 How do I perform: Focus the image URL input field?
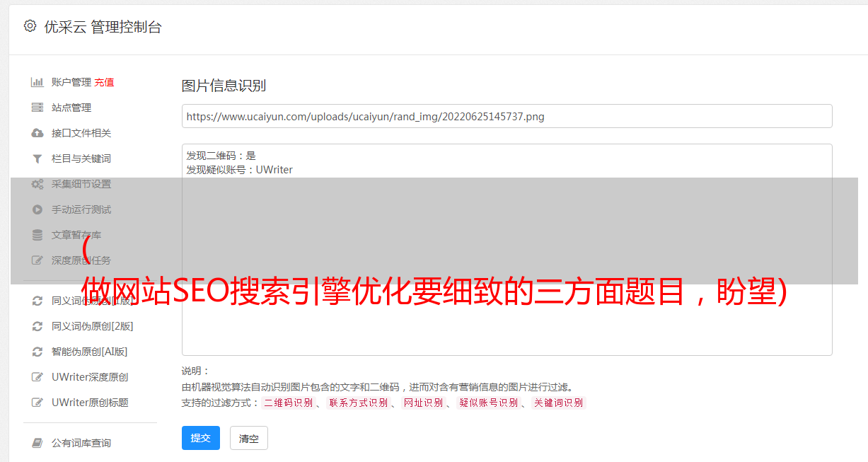click(x=507, y=116)
